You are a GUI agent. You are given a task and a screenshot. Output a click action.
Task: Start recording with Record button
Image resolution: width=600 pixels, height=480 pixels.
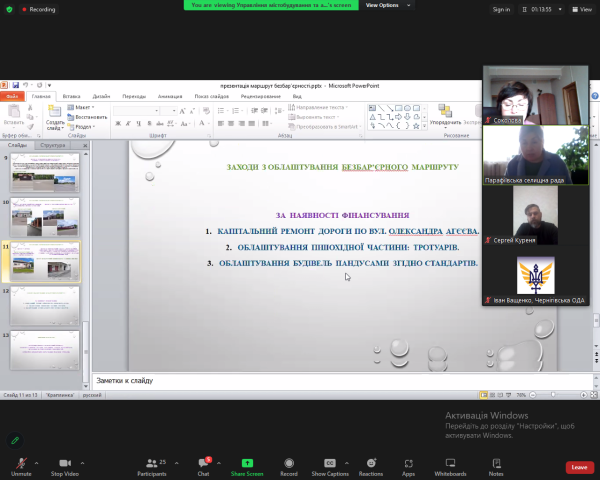pos(289,464)
